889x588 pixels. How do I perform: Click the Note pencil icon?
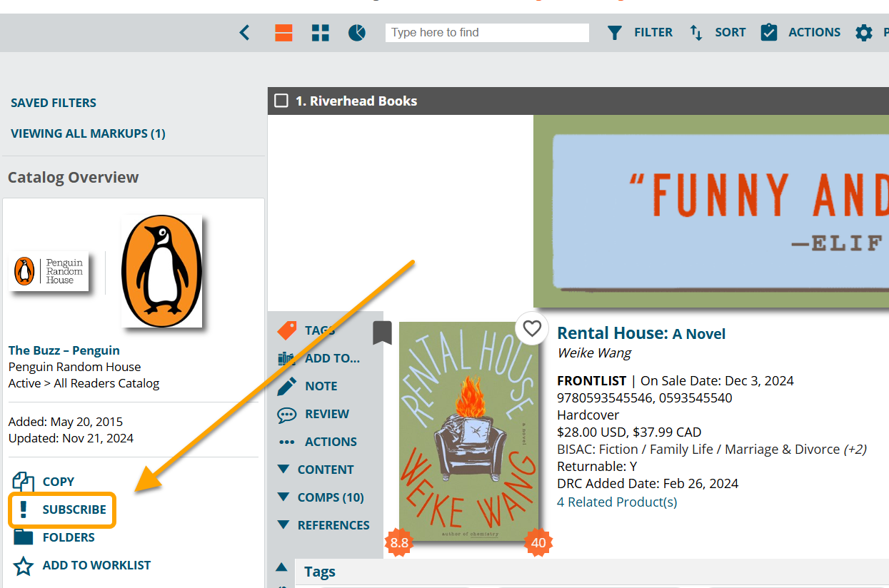coord(287,386)
